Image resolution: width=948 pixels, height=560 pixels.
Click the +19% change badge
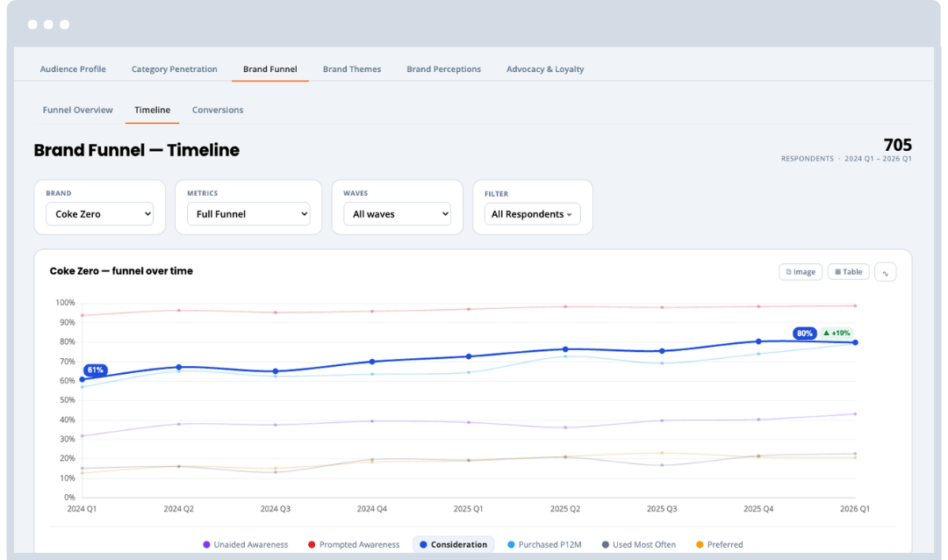837,334
